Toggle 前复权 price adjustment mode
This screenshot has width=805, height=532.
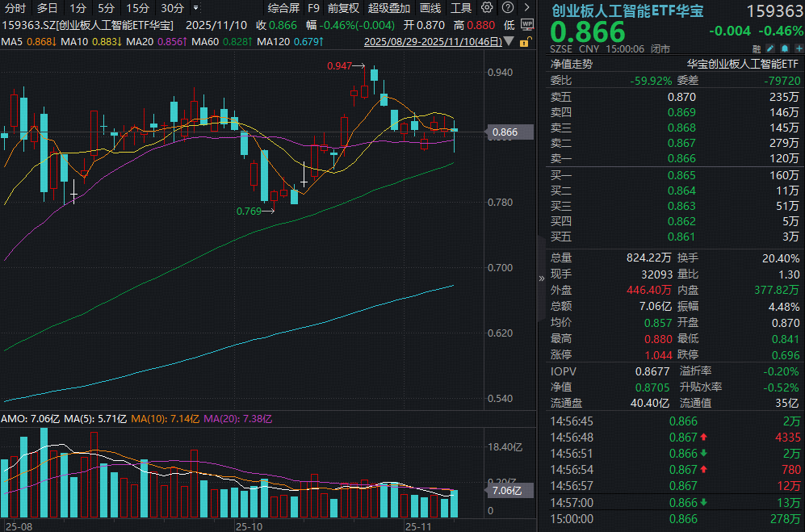[343, 8]
